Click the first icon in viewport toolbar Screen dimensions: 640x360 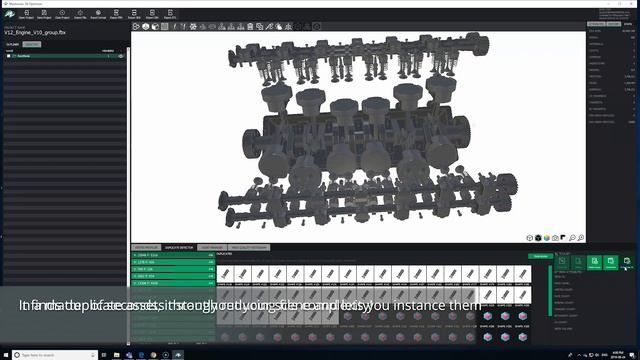tap(136, 27)
